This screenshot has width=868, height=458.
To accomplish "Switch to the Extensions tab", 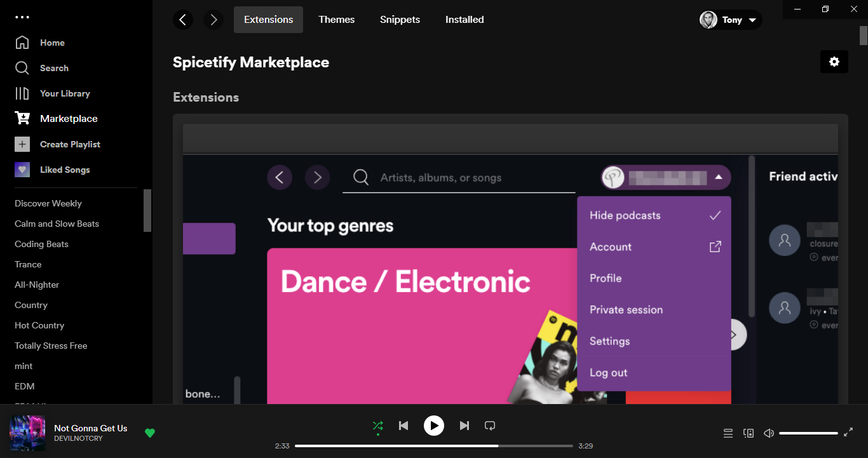I will point(268,20).
